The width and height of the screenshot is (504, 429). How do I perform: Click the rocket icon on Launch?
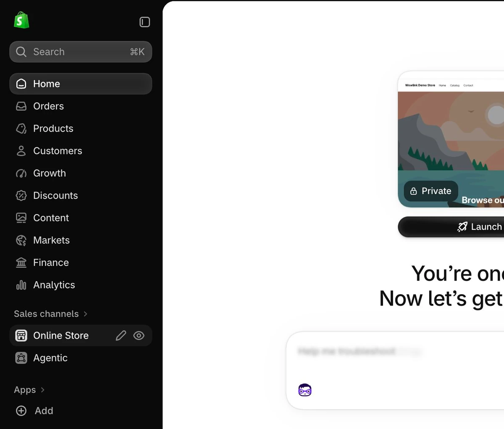[x=462, y=227]
